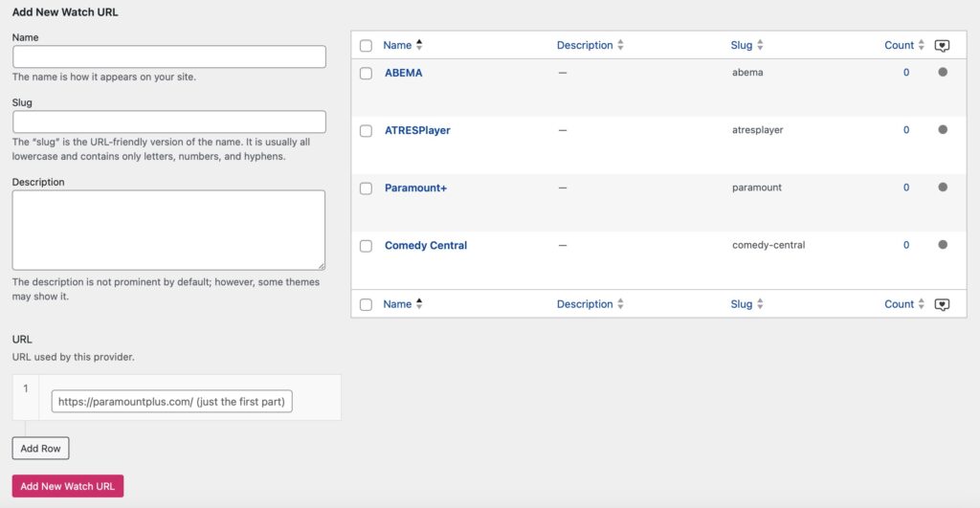This screenshot has width=980, height=508.
Task: Toggle the select-all checkbox in table header
Action: (367, 46)
